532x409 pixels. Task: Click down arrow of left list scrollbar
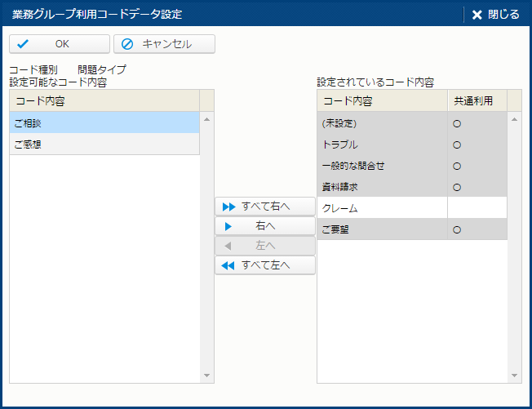[206, 376]
